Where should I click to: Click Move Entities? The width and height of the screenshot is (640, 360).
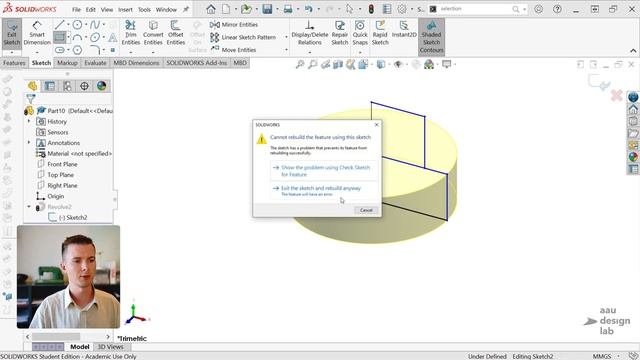click(x=233, y=49)
